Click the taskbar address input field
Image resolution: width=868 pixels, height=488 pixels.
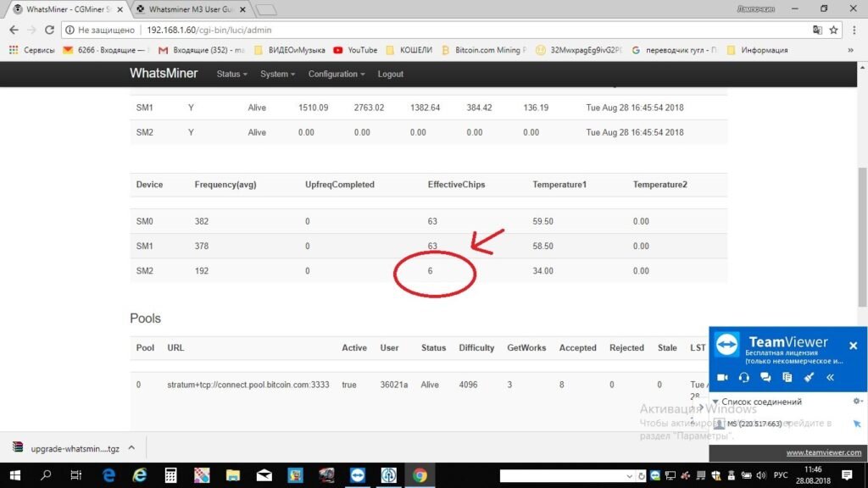point(562,476)
